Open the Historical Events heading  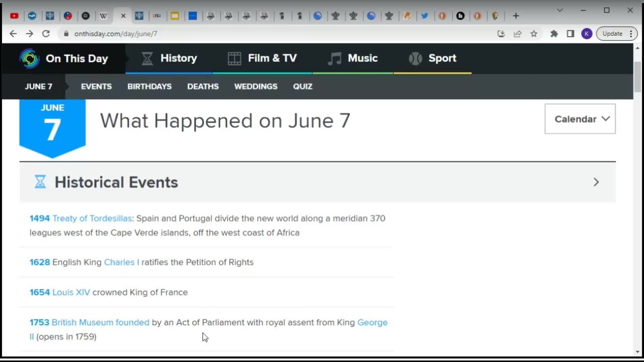pyautogui.click(x=116, y=182)
